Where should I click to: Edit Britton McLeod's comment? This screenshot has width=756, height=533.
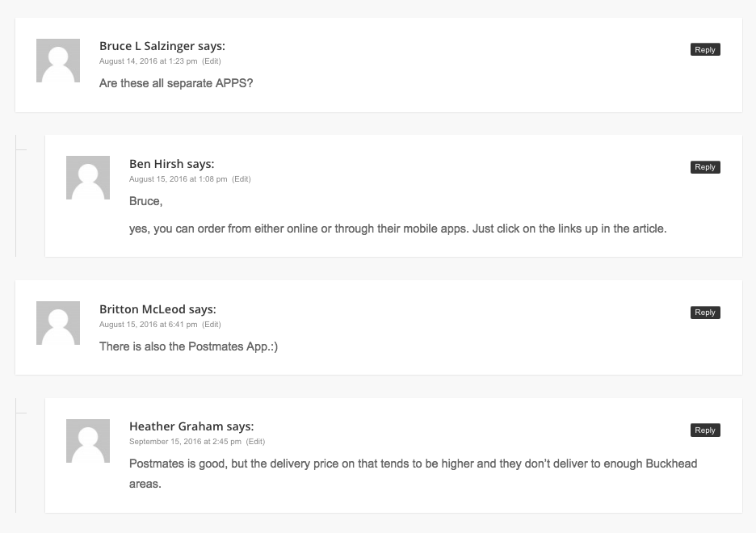click(211, 325)
